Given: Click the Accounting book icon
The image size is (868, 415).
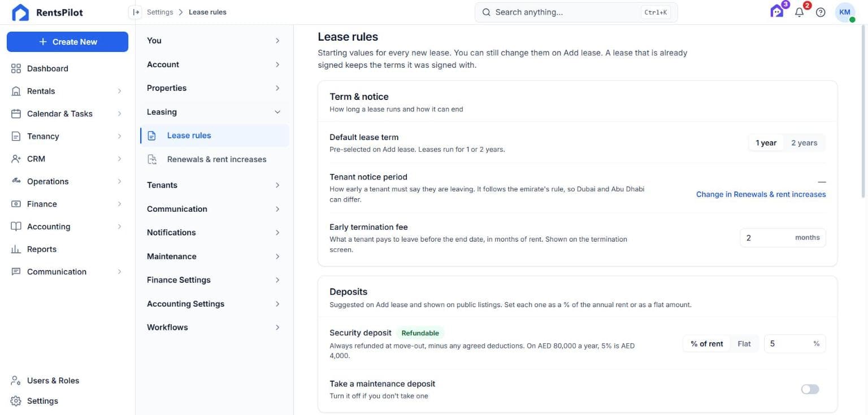Looking at the screenshot, I should (x=16, y=226).
